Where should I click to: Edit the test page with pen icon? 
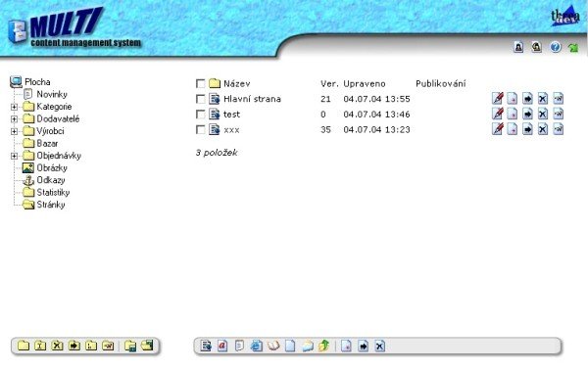(x=498, y=114)
